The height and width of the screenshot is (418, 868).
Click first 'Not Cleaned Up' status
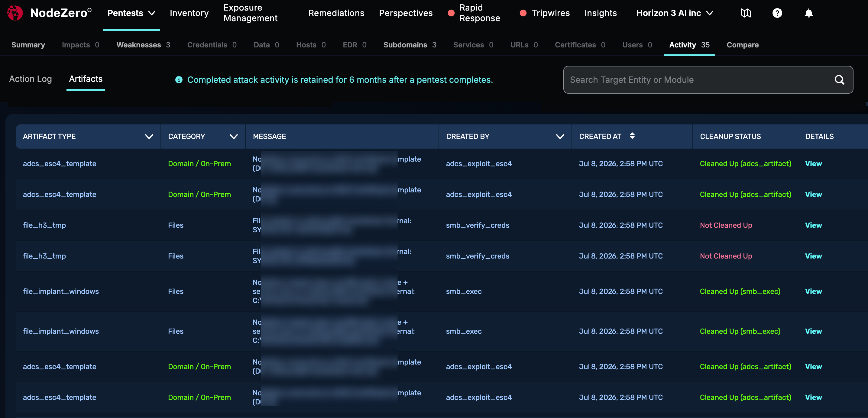point(726,225)
